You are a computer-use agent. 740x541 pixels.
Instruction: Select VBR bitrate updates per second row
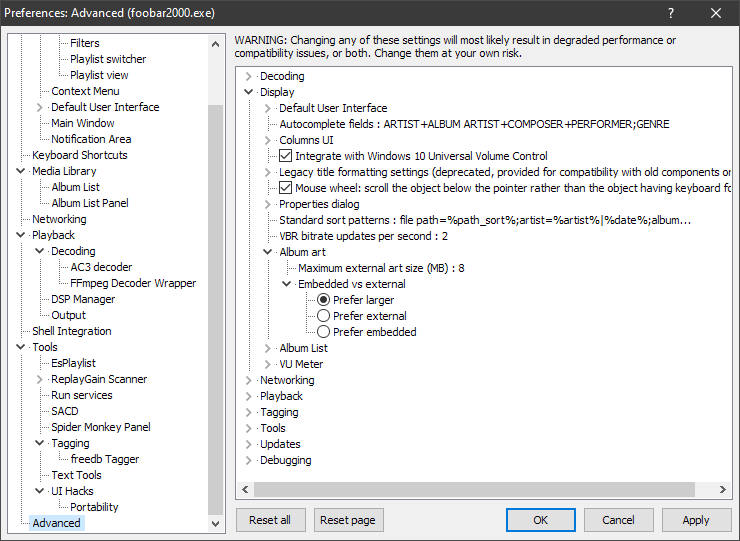[x=363, y=236]
